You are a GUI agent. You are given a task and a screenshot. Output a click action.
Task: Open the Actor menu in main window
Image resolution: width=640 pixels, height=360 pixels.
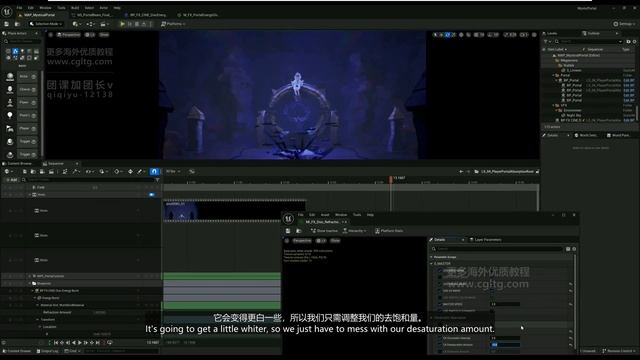pos(104,8)
